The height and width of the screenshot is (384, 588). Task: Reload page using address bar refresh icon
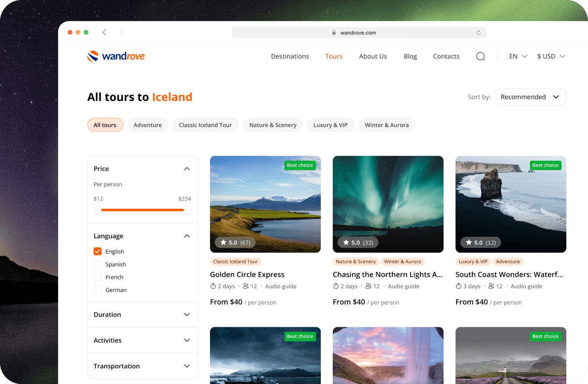[x=479, y=33]
